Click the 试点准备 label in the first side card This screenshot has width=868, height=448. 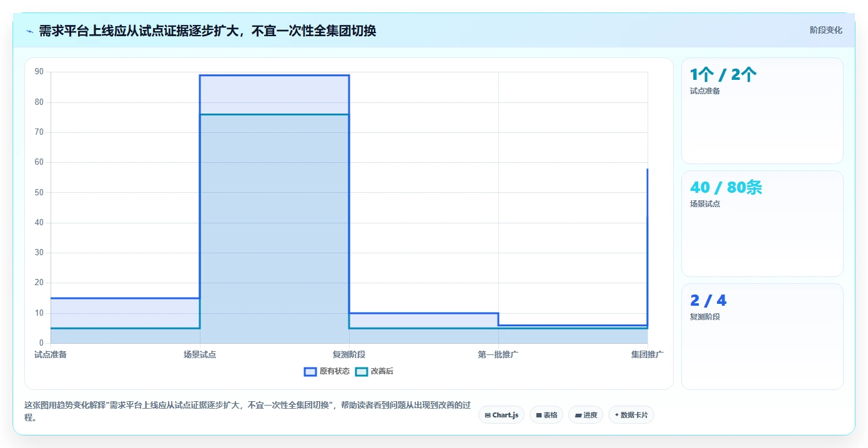[705, 91]
